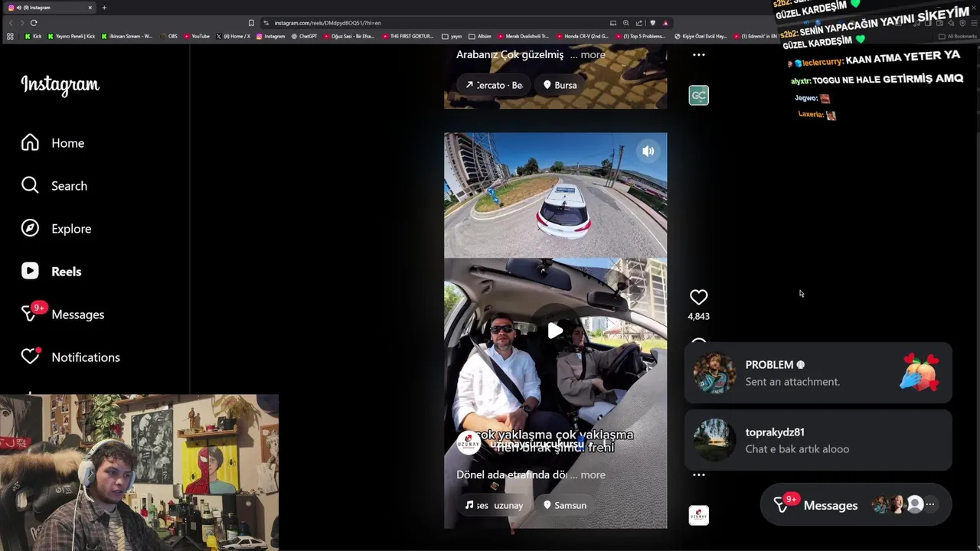Click the browser back arrow
Image resolution: width=980 pixels, height=551 pixels.
click(x=10, y=23)
